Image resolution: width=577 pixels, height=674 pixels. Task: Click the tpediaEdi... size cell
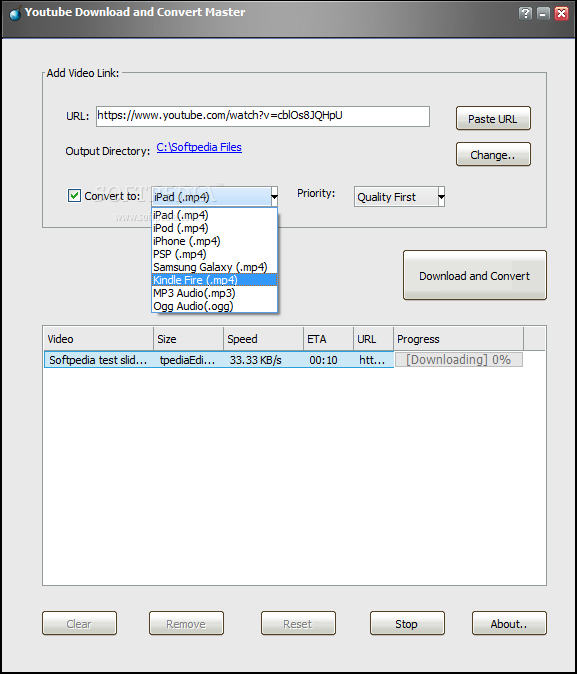pyautogui.click(x=187, y=360)
